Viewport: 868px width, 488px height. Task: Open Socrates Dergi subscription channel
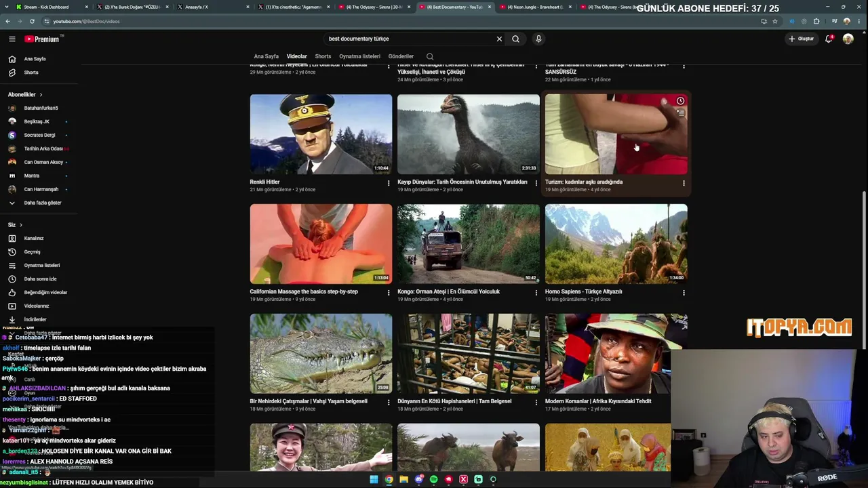[x=39, y=135]
